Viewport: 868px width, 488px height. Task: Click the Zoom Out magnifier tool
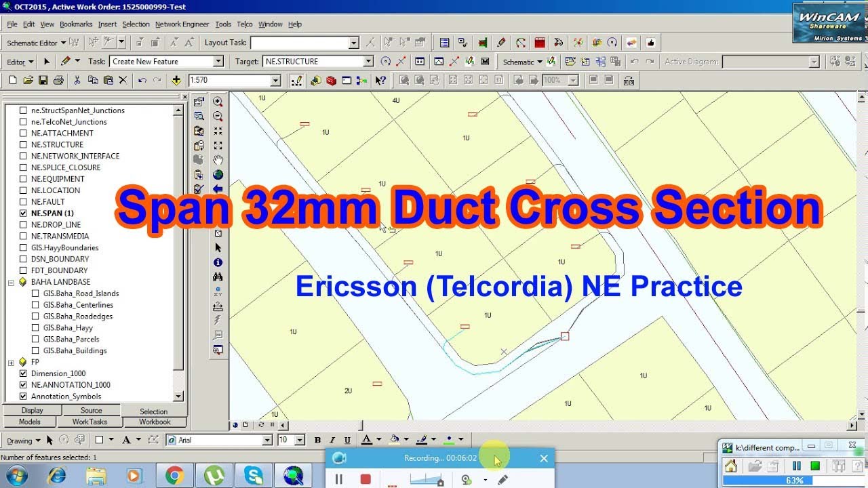pos(218,117)
